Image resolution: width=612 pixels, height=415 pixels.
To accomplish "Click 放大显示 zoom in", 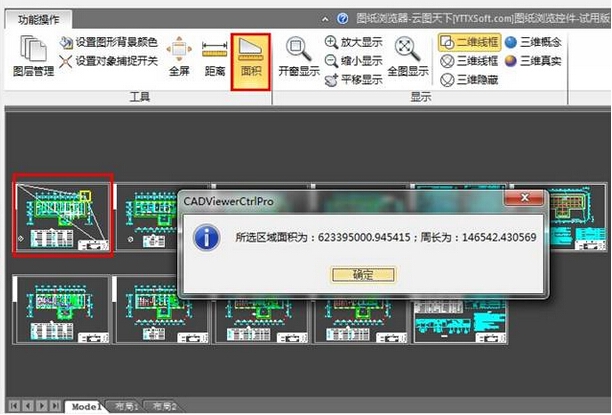I will [354, 43].
